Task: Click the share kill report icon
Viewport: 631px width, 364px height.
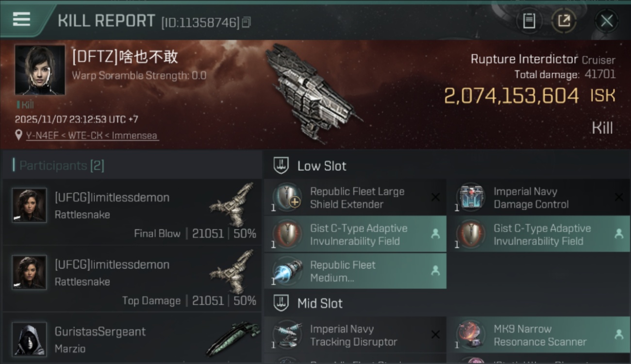Action: [x=564, y=21]
